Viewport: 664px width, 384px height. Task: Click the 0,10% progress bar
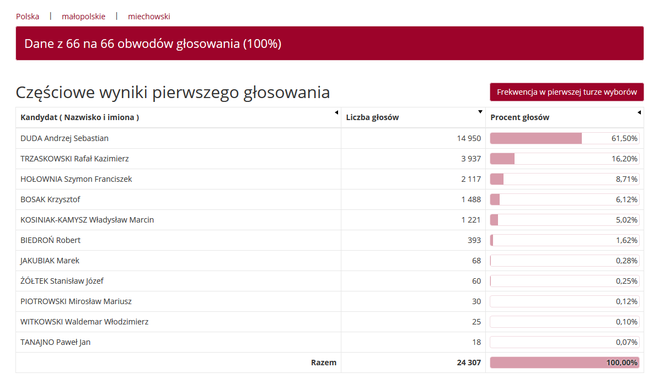(564, 321)
